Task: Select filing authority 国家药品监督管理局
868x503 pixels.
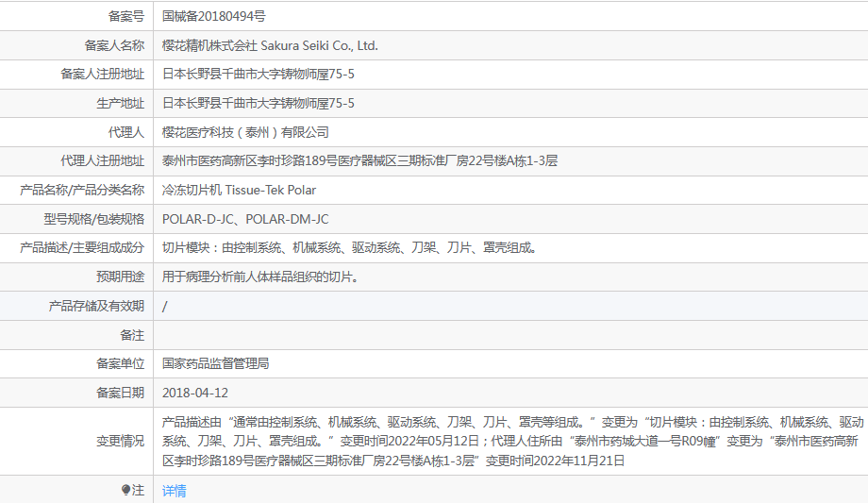Action: [215, 364]
